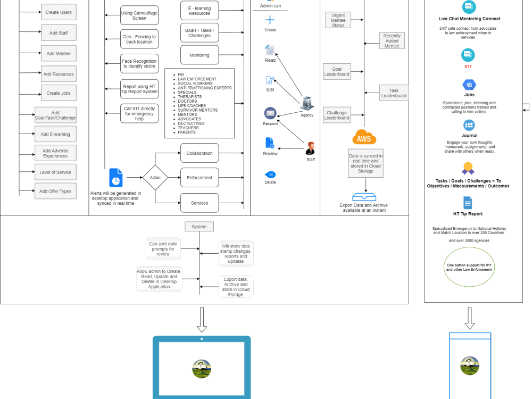Viewport: 532px width, 399px height.
Task: Select the Create plus icon under Admin can
Action: point(270,20)
